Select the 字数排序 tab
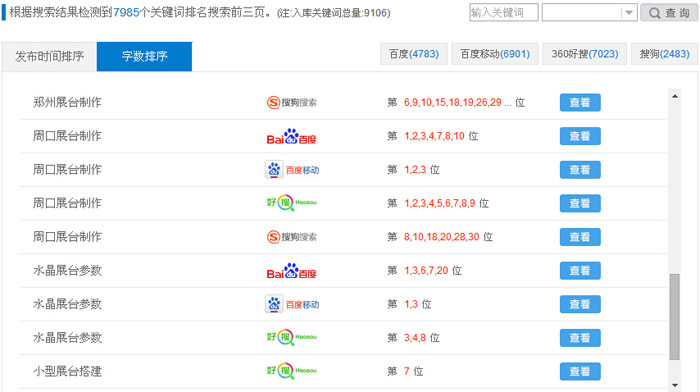700x392 pixels. tap(144, 56)
